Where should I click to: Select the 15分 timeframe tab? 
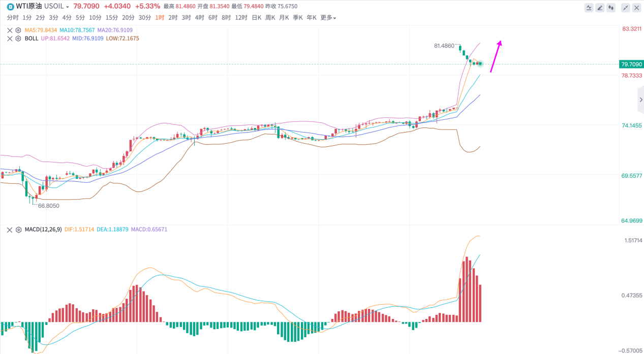pyautogui.click(x=112, y=18)
